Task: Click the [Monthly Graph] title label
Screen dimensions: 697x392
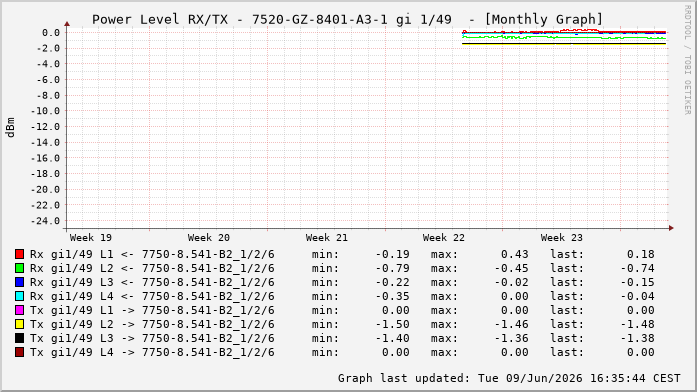Action: tap(543, 20)
